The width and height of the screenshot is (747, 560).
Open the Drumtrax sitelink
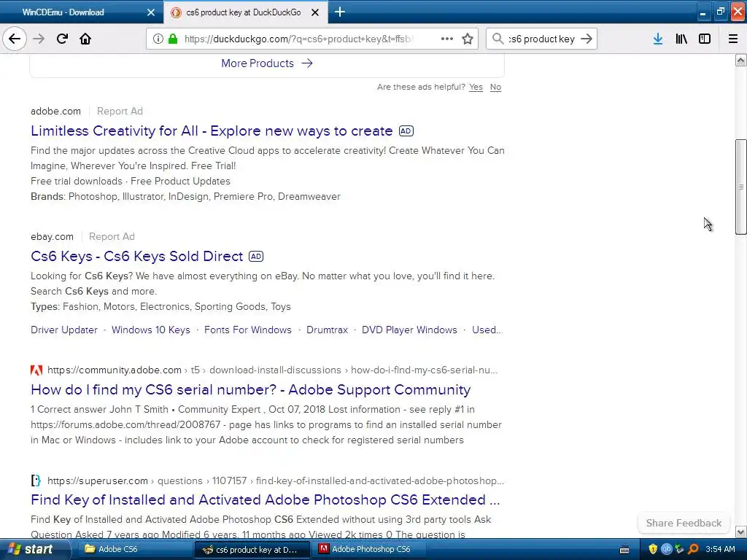tap(327, 330)
